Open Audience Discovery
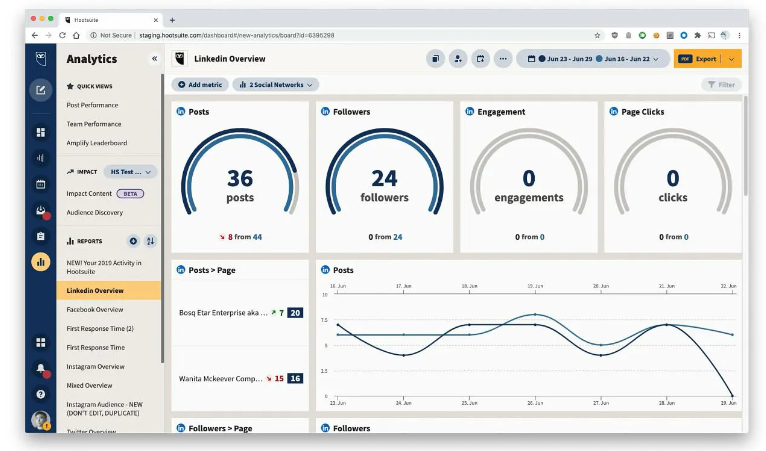 (x=95, y=213)
